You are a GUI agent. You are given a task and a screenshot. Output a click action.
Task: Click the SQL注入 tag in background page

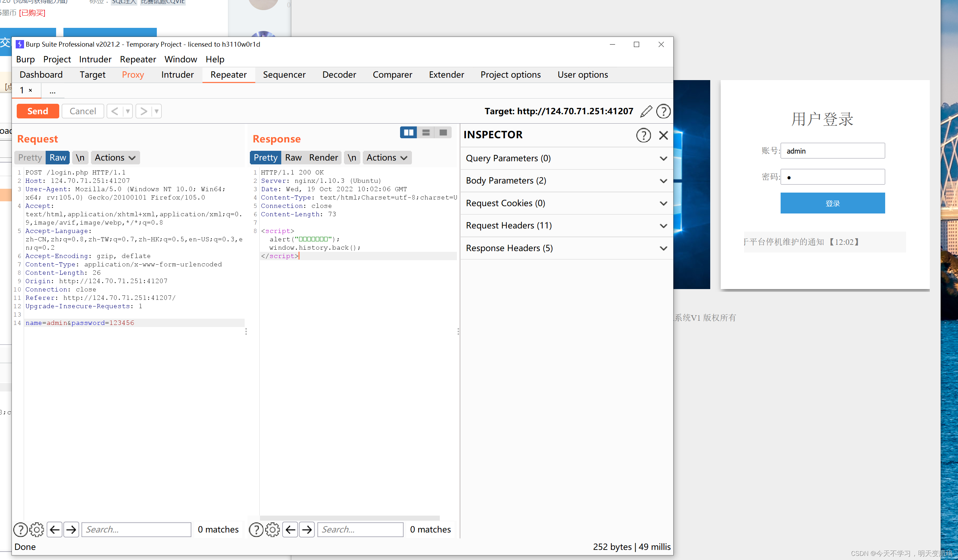click(x=124, y=2)
